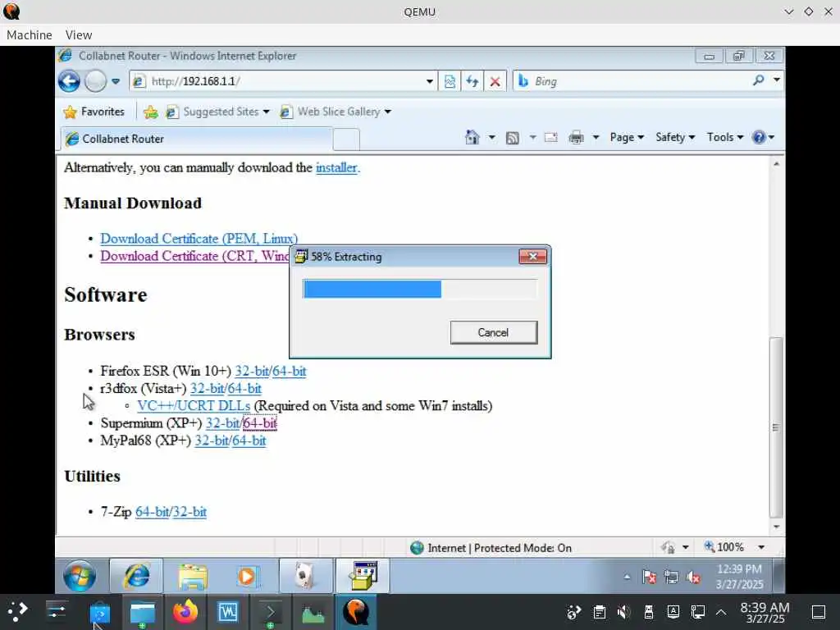Click the Read Mail icon
This screenshot has height=630, width=840.
point(550,138)
